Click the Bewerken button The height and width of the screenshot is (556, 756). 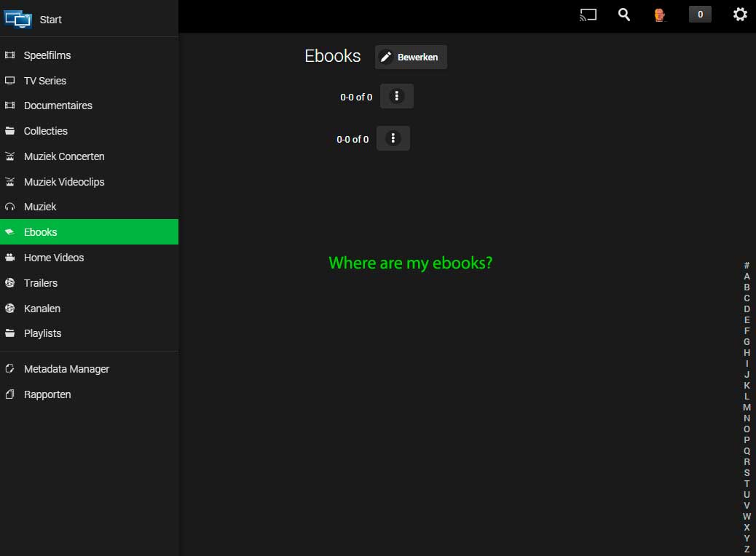(411, 57)
